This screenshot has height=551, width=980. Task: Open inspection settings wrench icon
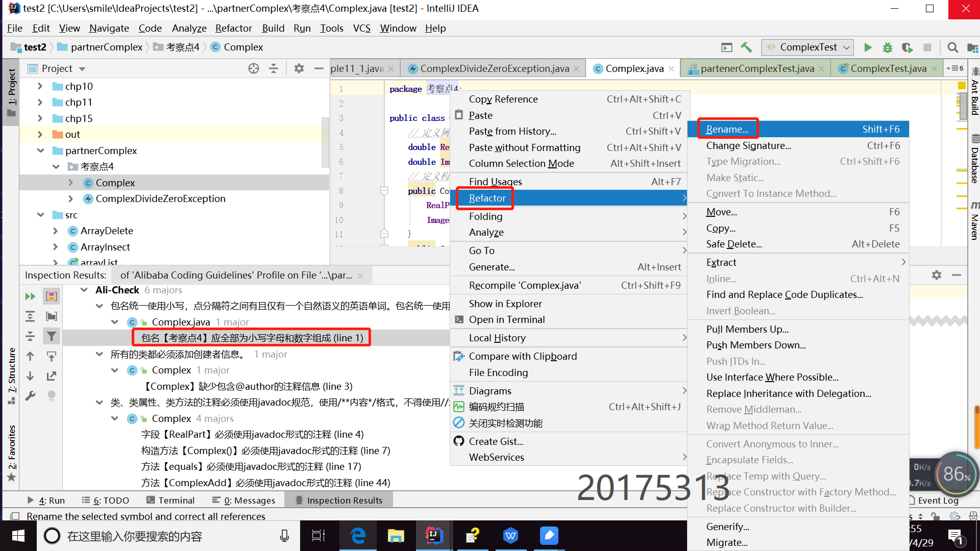(x=30, y=396)
